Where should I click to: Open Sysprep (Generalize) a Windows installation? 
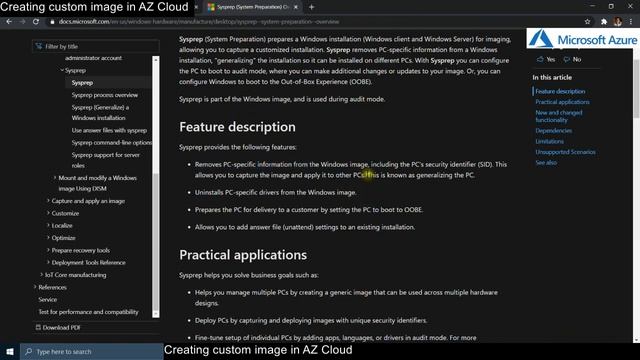[x=100, y=113]
